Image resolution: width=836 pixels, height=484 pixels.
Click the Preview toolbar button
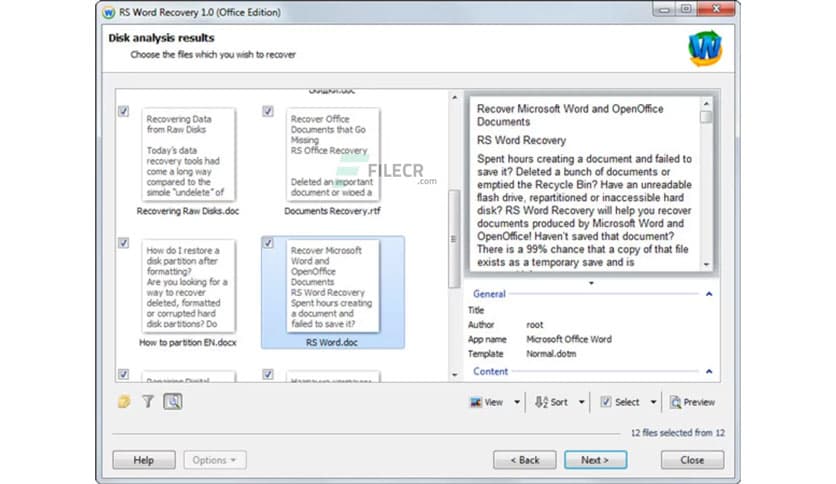(x=693, y=402)
